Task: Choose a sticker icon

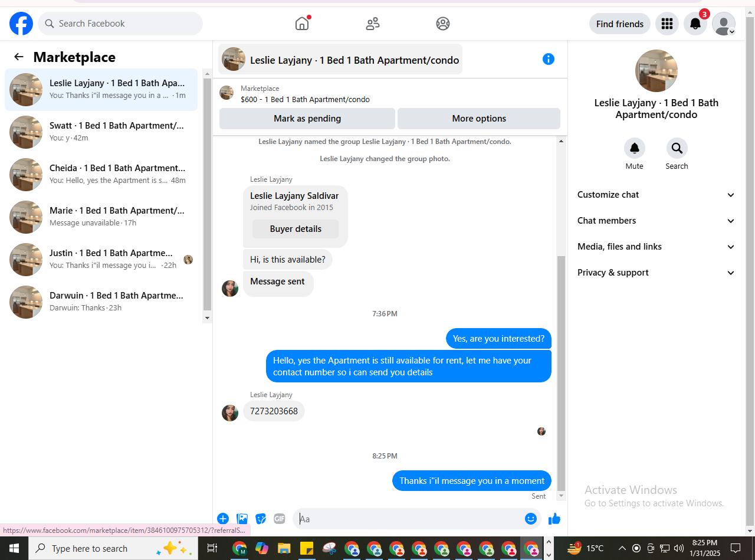Action: [261, 519]
